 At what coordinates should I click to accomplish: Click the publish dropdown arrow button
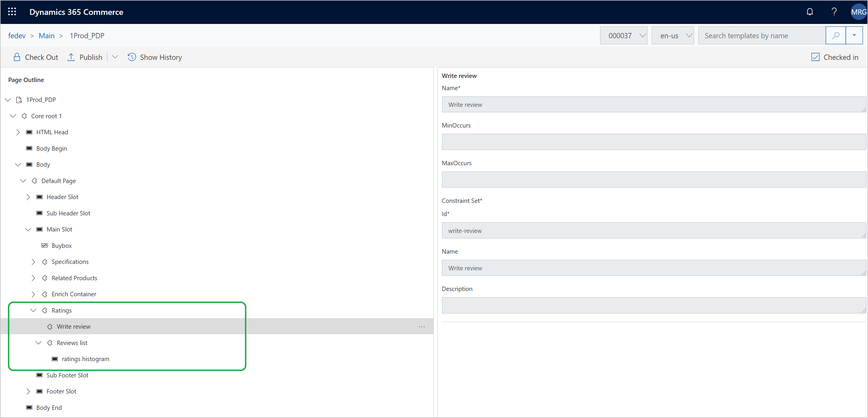pos(114,57)
